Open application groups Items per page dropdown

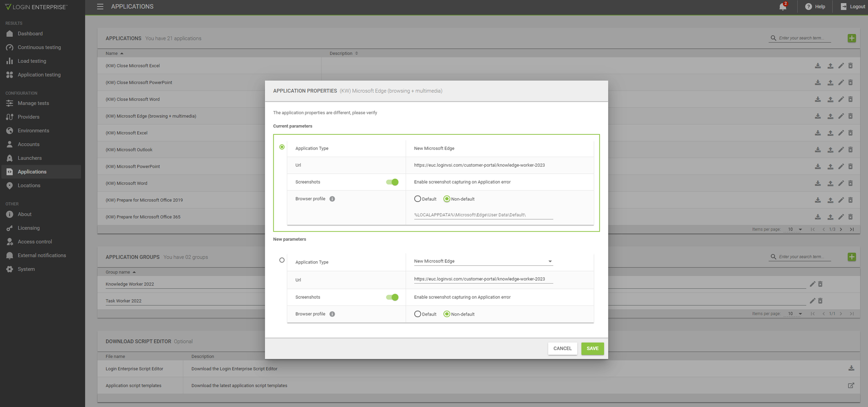click(x=795, y=314)
